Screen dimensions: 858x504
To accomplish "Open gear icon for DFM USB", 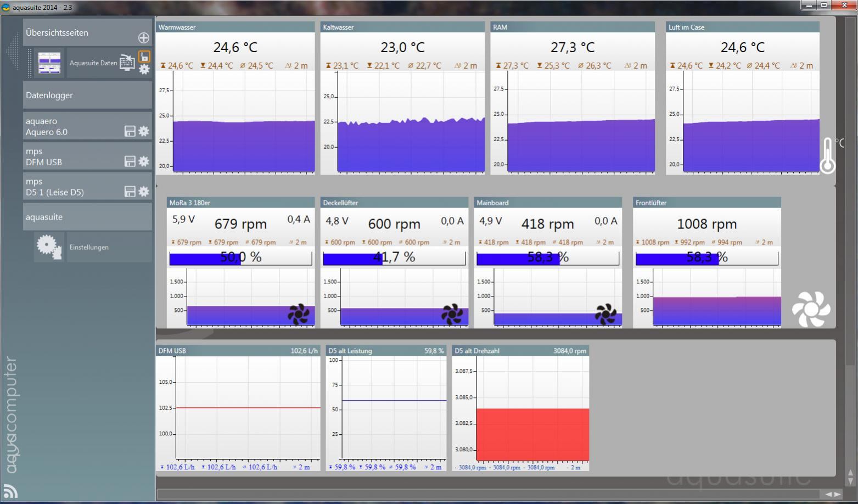I will click(144, 161).
